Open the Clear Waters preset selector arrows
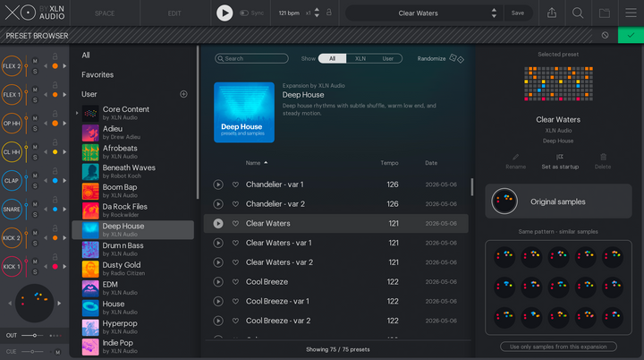Viewport: 644px width, 360px height. 494,13
